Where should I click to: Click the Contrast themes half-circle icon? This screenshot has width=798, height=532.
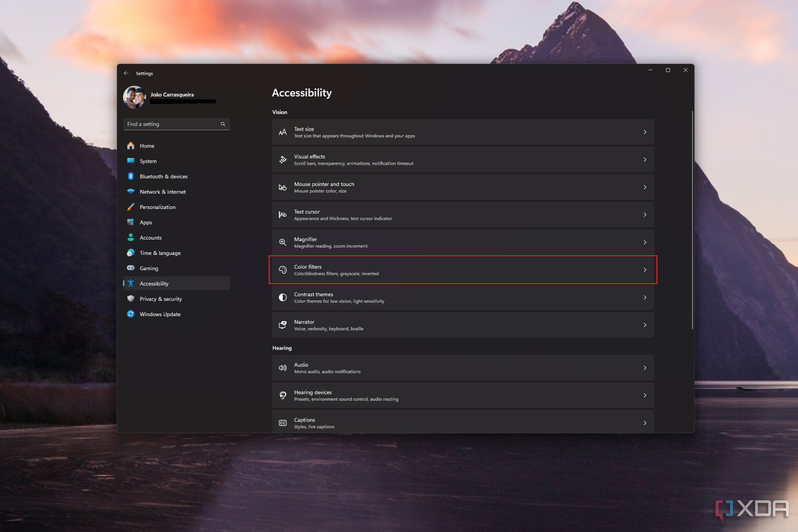click(283, 297)
